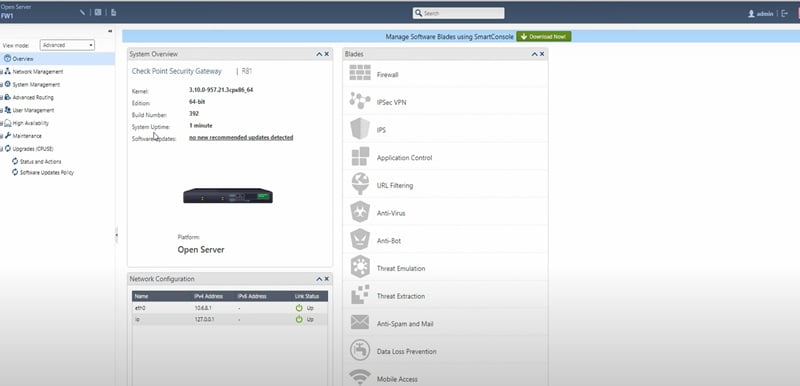Collapse the Blades panel
The height and width of the screenshot is (386, 800).
pyautogui.click(x=535, y=54)
